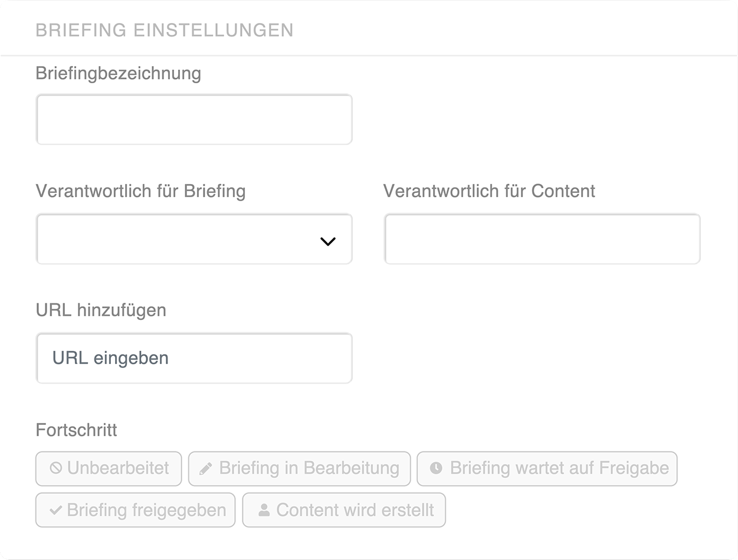Screen dimensions: 738x560
Task: Click the Briefing Einstellungen panel header
Action: click(x=165, y=30)
